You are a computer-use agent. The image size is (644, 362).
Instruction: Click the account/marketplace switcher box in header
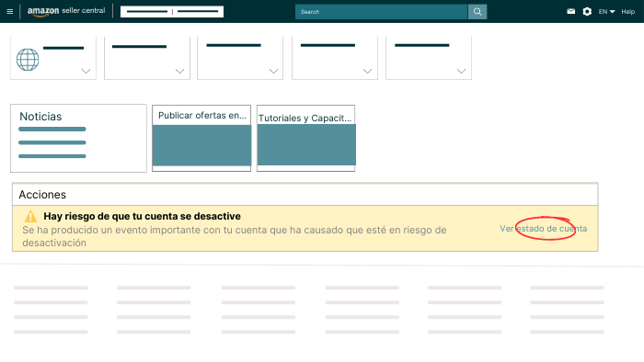(172, 11)
